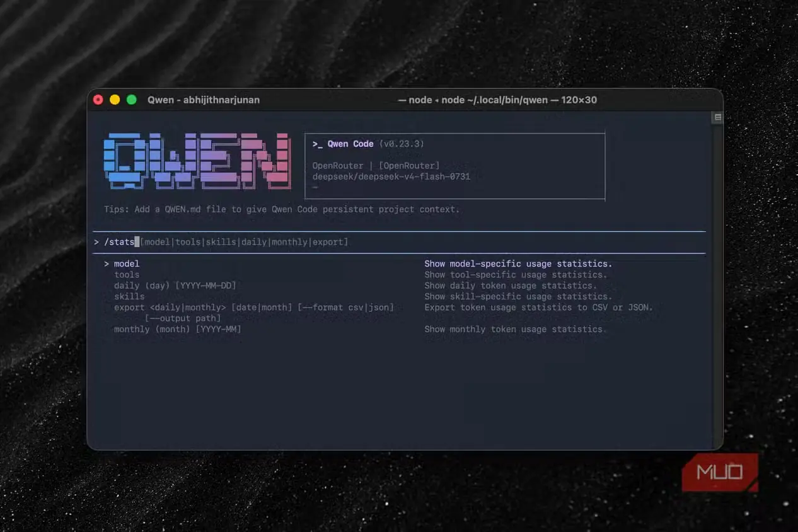The width and height of the screenshot is (798, 532).
Task: Click the 'Qwen - abhijithnarjunan' window title
Action: [x=204, y=100]
